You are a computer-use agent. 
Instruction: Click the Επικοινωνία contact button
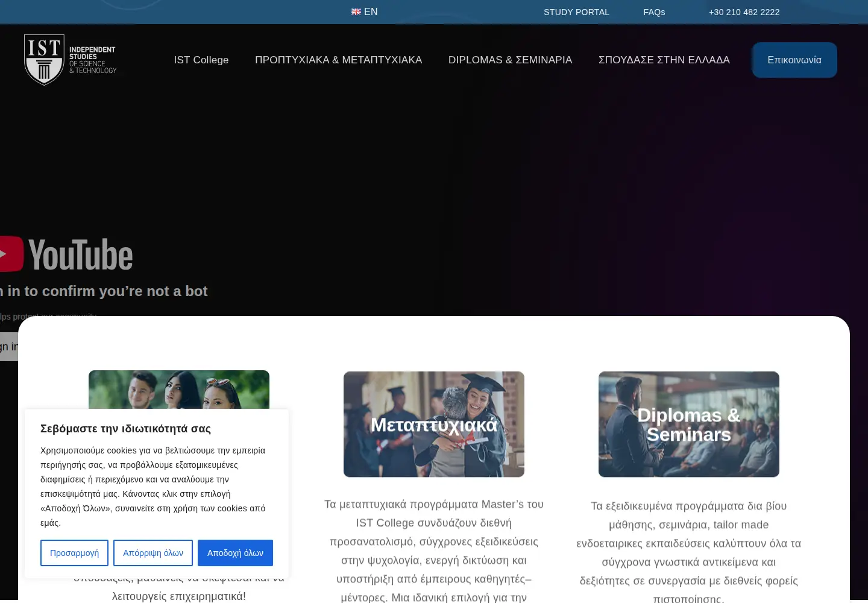point(794,60)
